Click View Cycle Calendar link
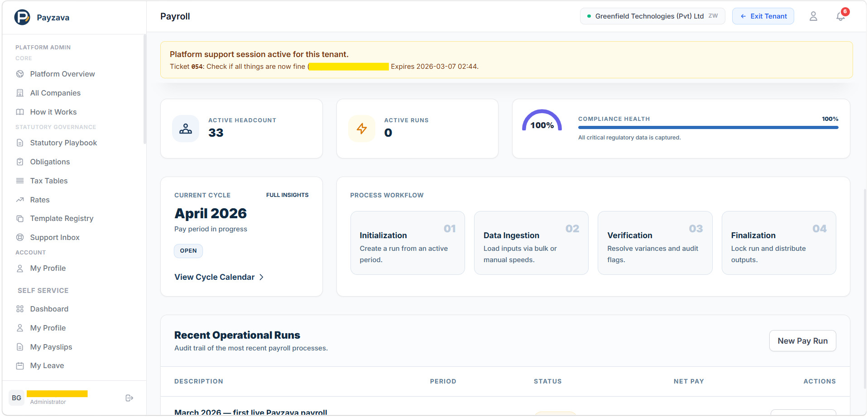Image resolution: width=868 pixels, height=417 pixels. coord(219,277)
